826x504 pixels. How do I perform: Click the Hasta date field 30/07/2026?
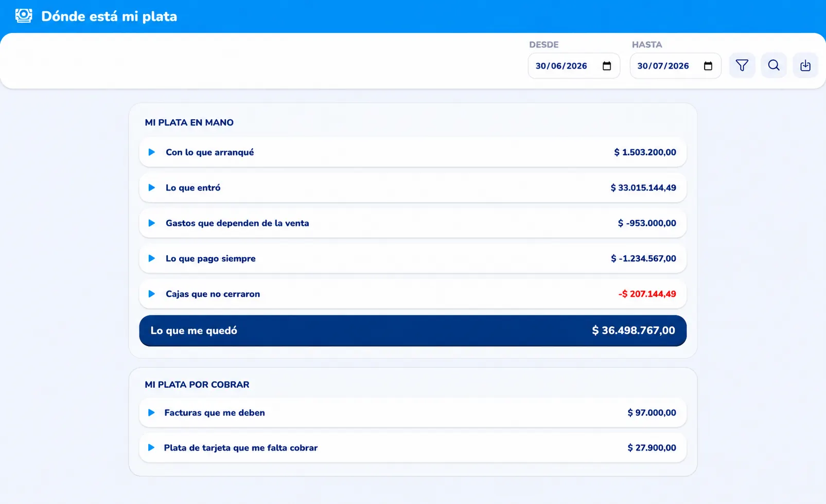(675, 66)
